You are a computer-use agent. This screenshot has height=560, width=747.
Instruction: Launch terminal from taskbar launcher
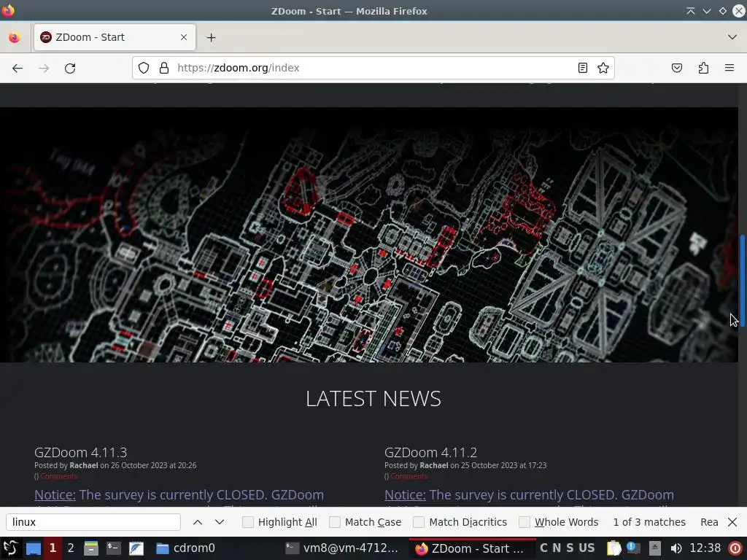click(x=113, y=548)
